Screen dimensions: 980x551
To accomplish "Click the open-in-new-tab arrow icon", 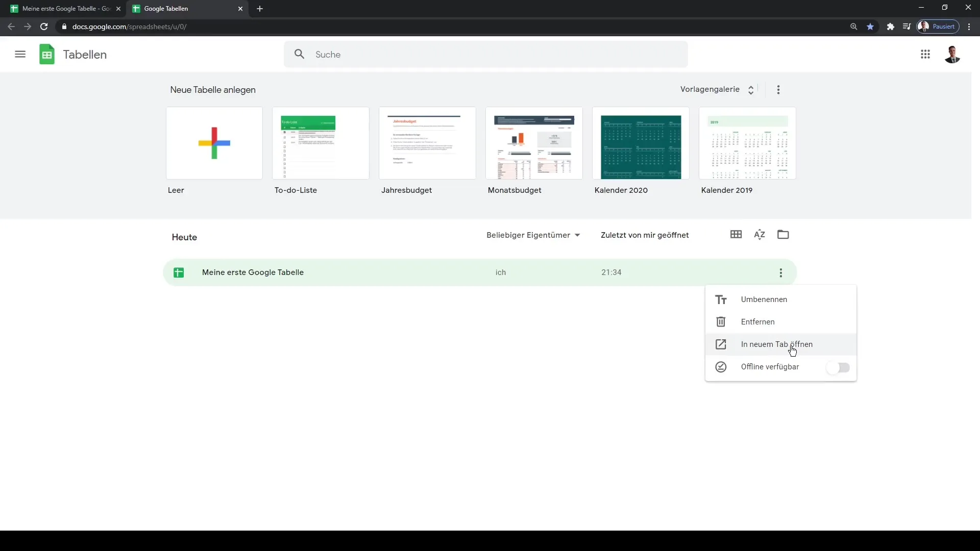I will click(x=721, y=344).
